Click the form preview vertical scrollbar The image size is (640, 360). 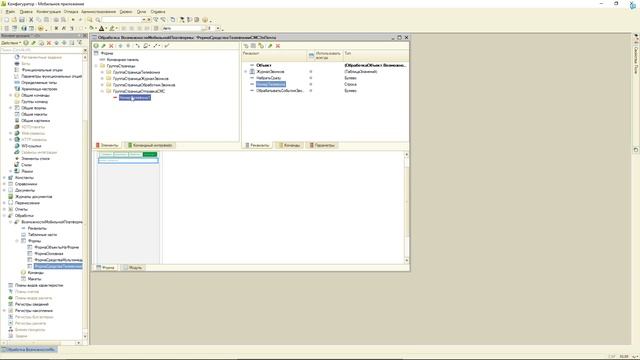pyautogui.click(x=406, y=207)
